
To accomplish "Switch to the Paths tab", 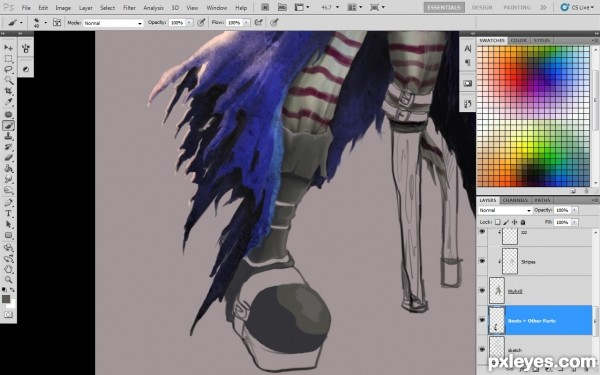I will point(542,200).
